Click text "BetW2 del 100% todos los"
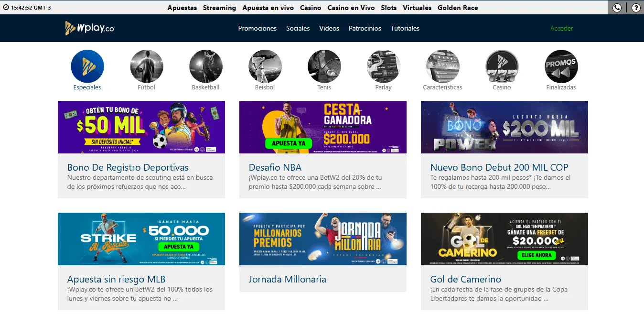This screenshot has height=315, width=644. 173,290
